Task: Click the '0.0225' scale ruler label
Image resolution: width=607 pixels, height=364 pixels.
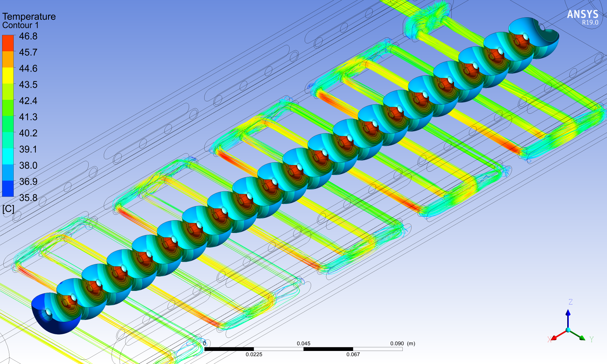Action: [254, 354]
